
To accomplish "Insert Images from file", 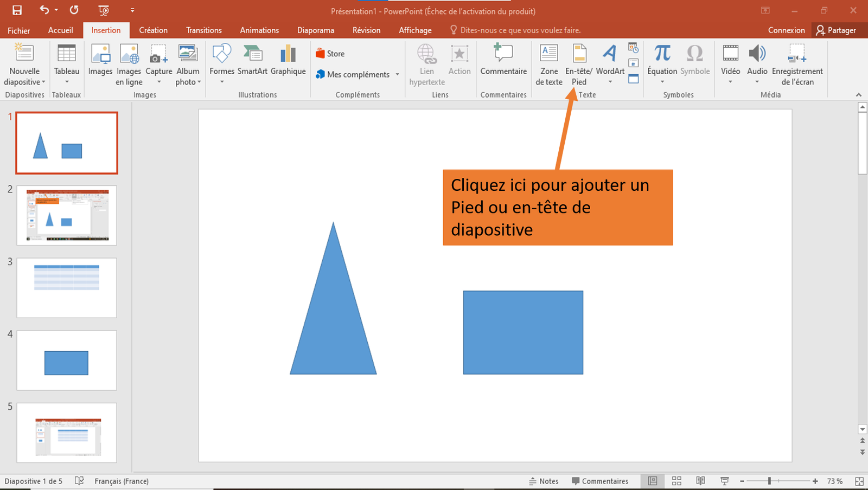I will tap(100, 60).
